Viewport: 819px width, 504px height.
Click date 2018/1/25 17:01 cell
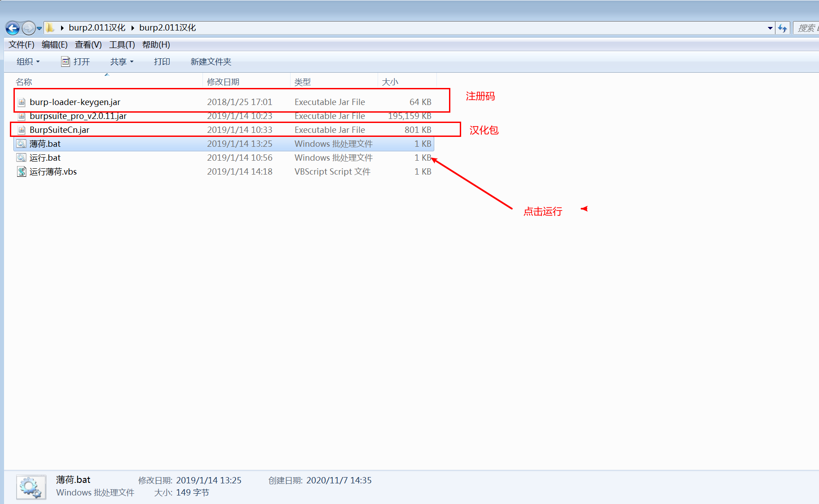[x=239, y=102]
